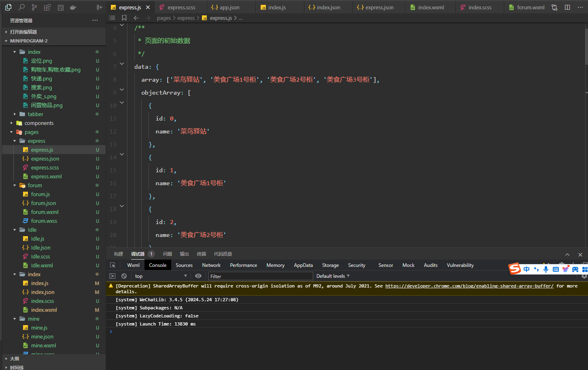This screenshot has height=370, width=588.
Task: Click the console Filter input field
Action: point(261,276)
